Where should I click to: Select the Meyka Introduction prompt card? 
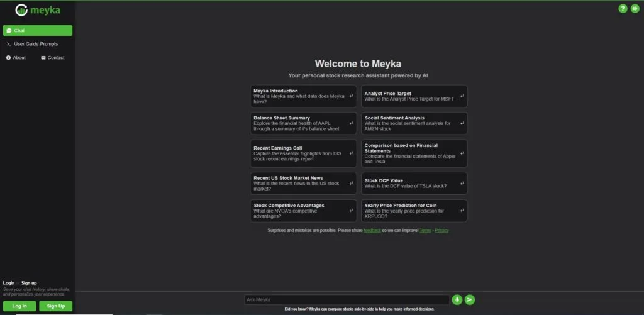[x=304, y=96]
